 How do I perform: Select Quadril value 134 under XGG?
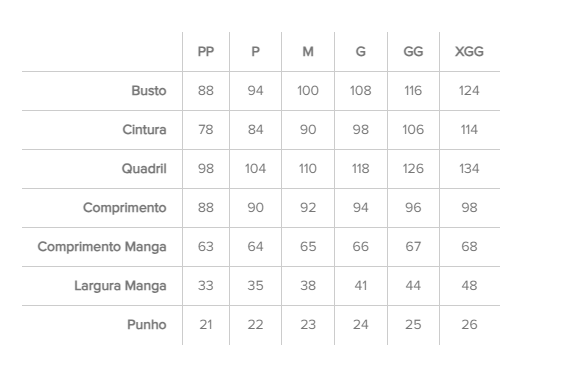click(x=469, y=169)
